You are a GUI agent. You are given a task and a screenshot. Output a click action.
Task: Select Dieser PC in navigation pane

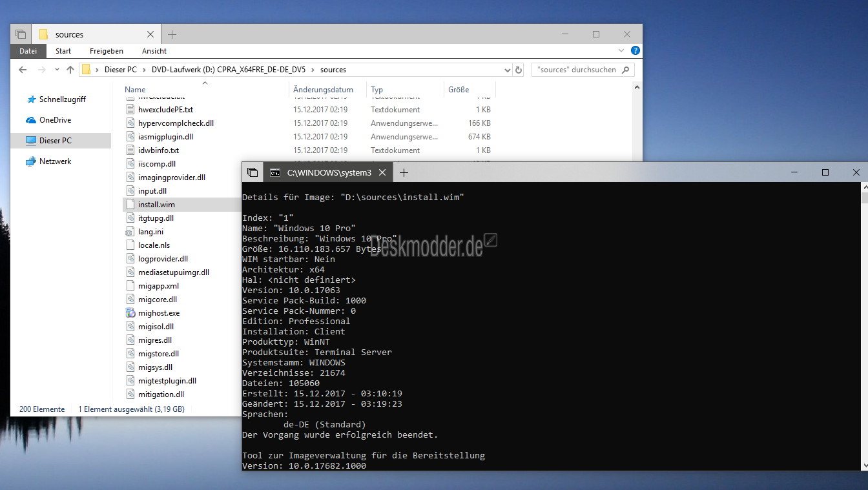pos(61,140)
